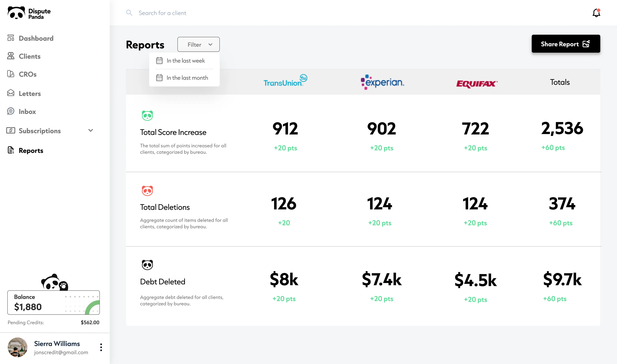Click the Dashboard sidebar icon

pyautogui.click(x=11, y=38)
